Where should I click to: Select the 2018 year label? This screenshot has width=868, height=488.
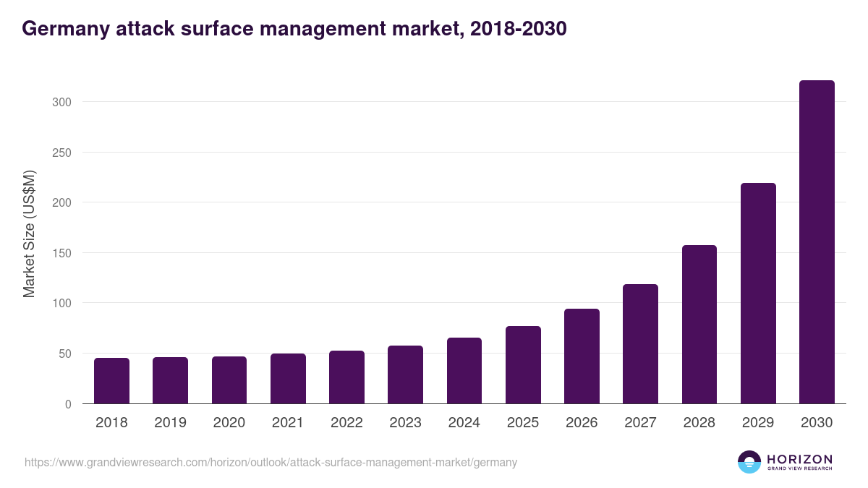point(111,421)
